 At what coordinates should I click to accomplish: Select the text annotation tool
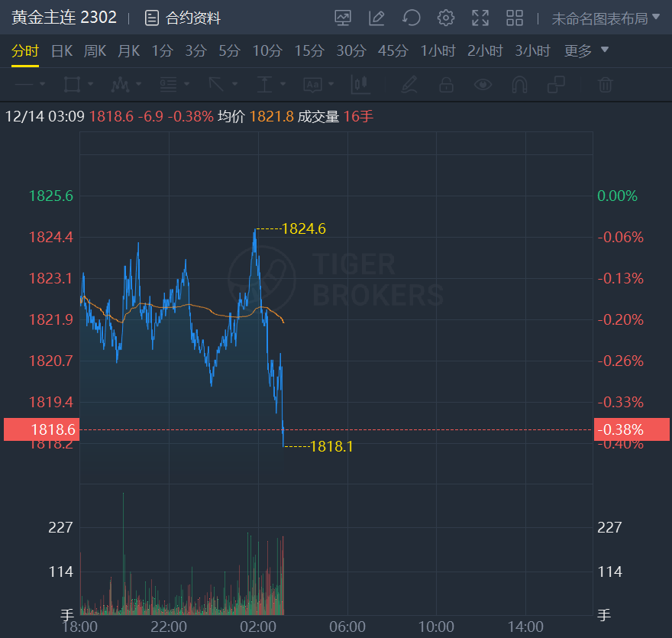313,84
